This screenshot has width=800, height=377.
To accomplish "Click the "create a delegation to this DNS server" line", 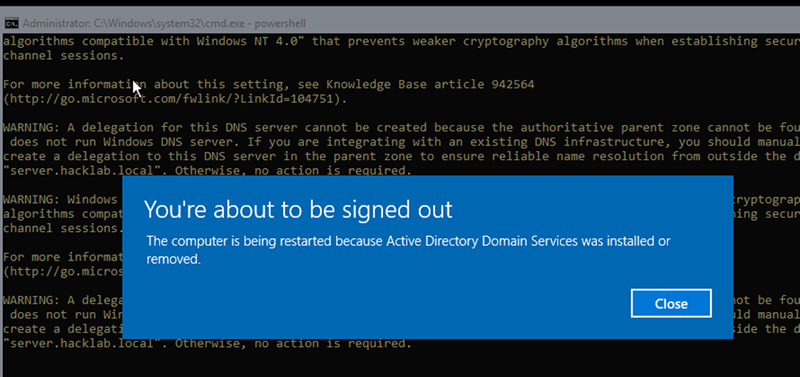I will click(402, 156).
